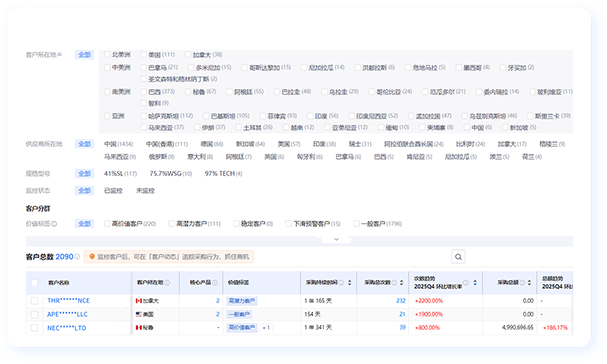Tick the select-all checkbox in table header
The height and width of the screenshot is (364, 607).
click(34, 283)
